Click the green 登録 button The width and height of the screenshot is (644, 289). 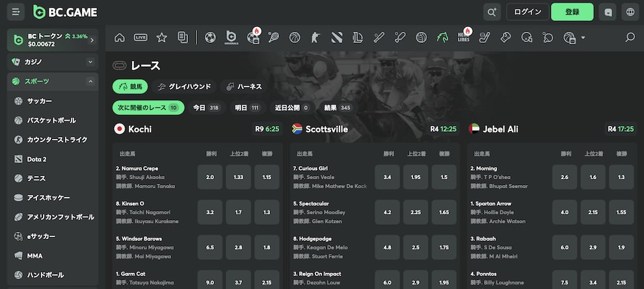572,12
